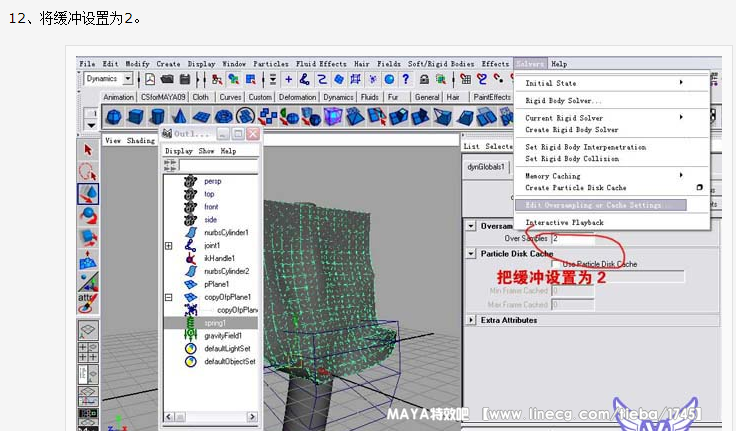Choose the Show Manipulator tool

point(88,281)
